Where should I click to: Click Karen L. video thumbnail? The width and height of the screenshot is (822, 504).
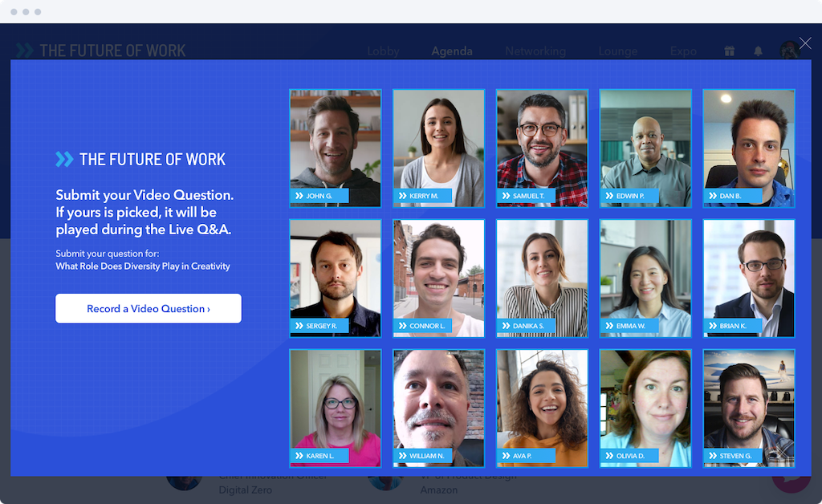coord(336,408)
